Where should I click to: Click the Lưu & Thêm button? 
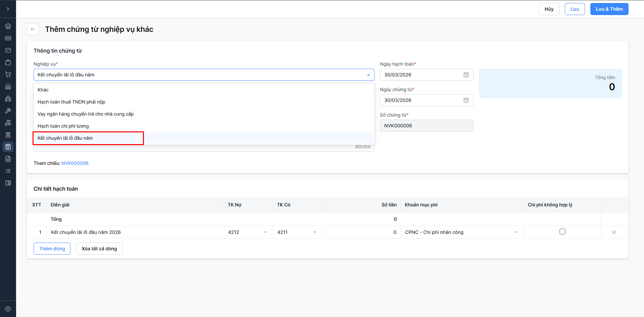point(609,9)
